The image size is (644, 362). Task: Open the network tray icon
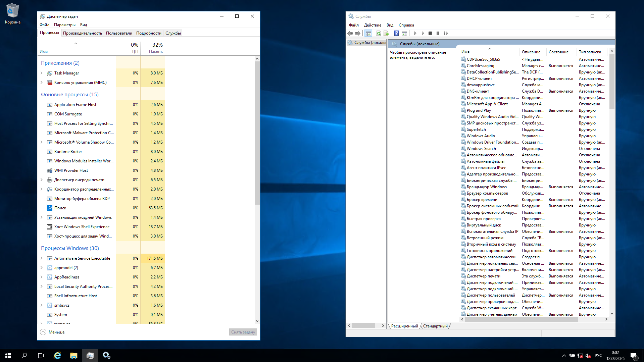(x=580, y=356)
